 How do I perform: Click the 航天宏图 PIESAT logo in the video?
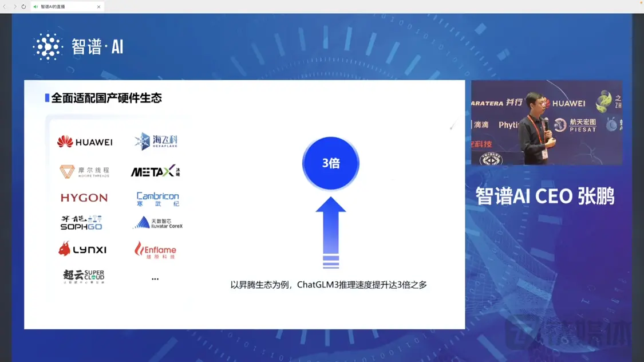575,125
